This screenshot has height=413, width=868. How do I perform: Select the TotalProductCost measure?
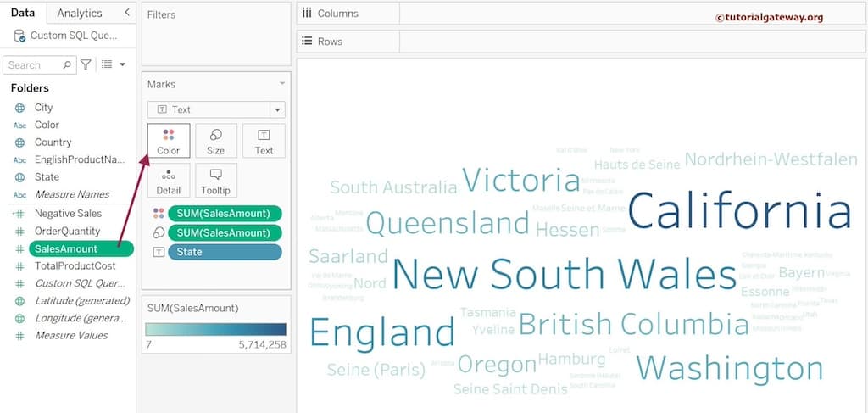(x=75, y=265)
